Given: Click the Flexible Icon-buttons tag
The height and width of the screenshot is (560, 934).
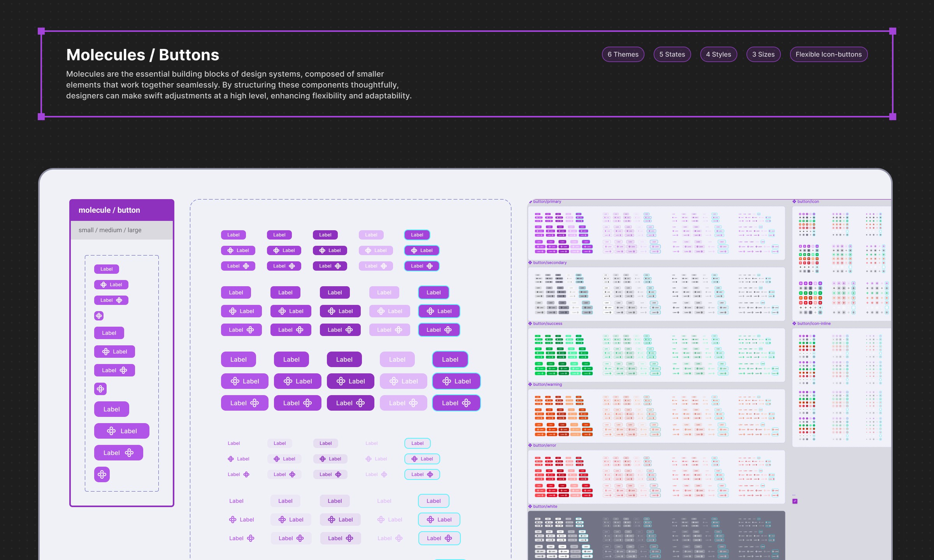Looking at the screenshot, I should (x=829, y=54).
